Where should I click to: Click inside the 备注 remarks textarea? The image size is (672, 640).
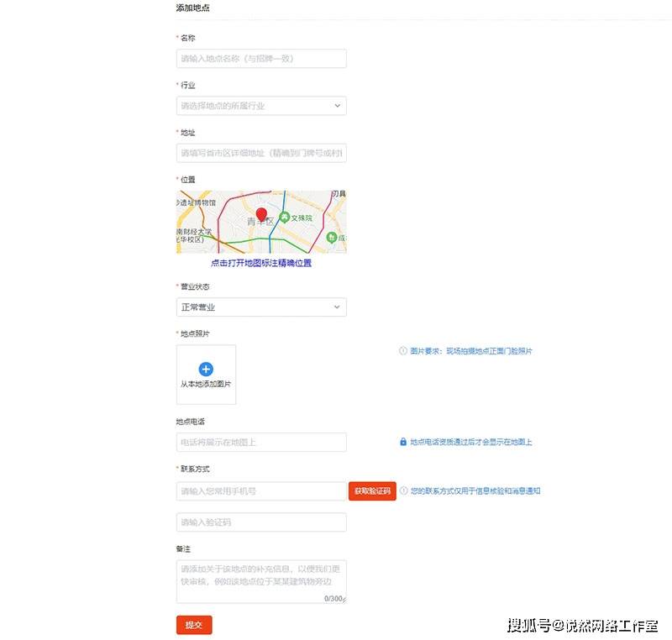click(x=261, y=580)
